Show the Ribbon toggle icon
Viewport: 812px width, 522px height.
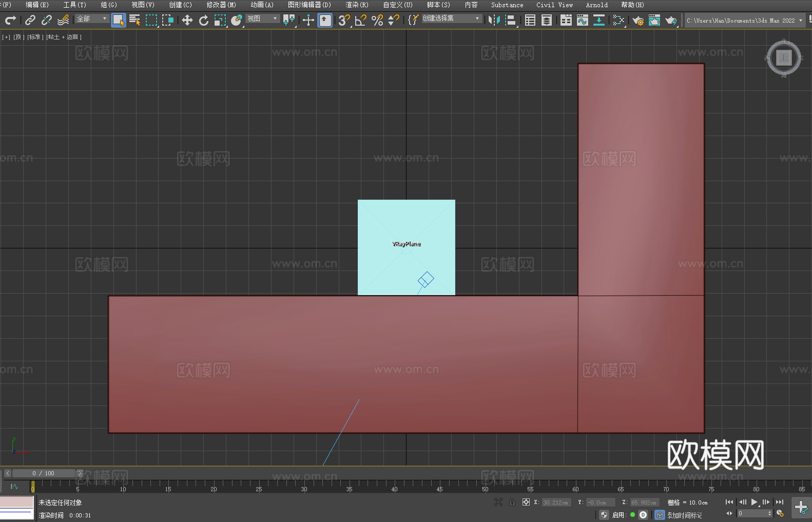pyautogui.click(x=566, y=20)
